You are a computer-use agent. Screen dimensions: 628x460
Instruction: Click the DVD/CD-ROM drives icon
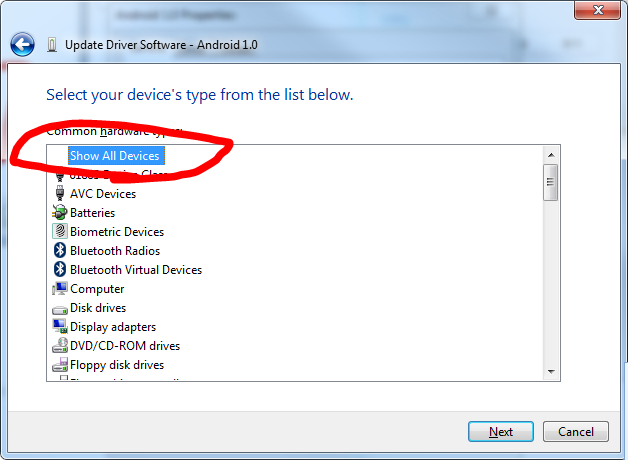(60, 345)
